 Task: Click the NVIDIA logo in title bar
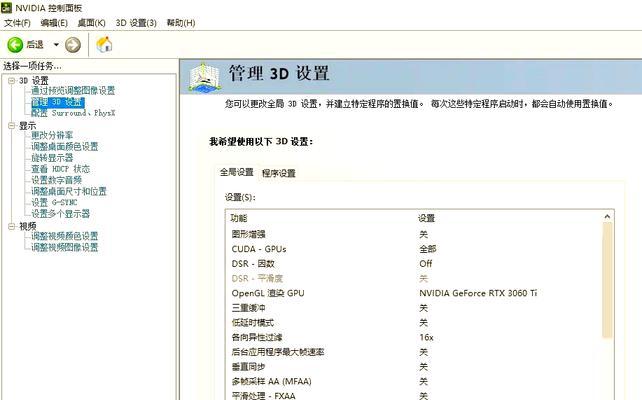[x=6, y=7]
